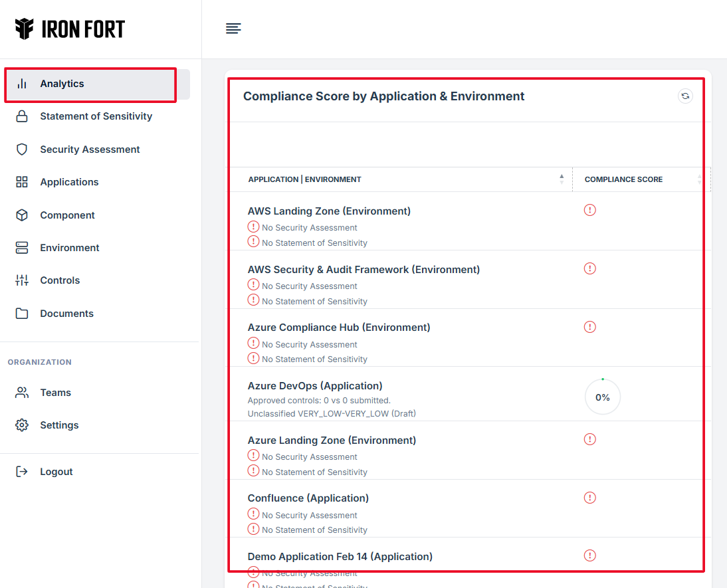This screenshot has width=727, height=588.
Task: Select the Confluence (Application) row
Action: pos(308,498)
